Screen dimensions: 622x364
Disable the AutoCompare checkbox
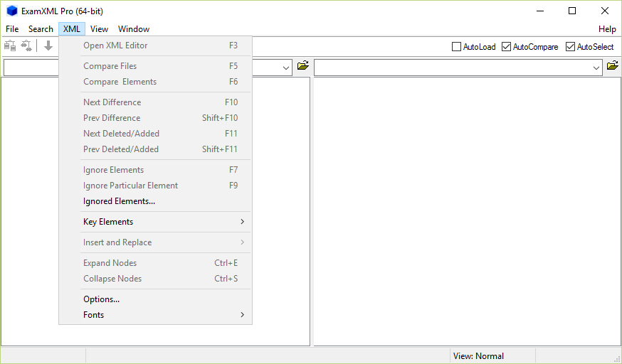(x=529, y=47)
